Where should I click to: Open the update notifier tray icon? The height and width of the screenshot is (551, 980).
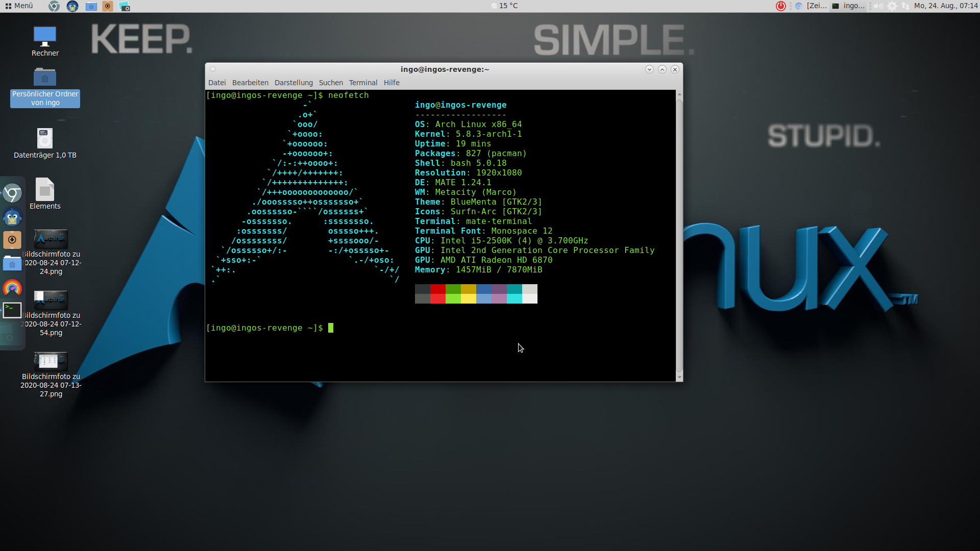coord(892,6)
